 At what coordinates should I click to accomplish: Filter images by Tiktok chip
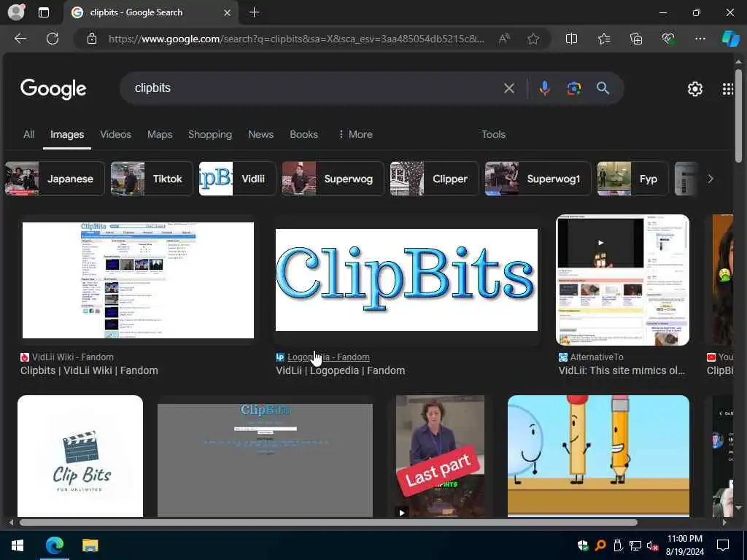[x=152, y=179]
